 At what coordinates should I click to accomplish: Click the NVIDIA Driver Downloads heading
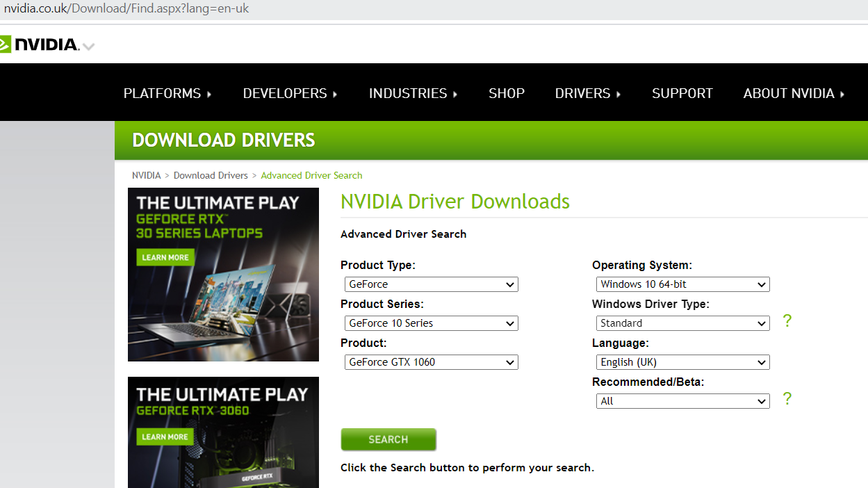(455, 202)
